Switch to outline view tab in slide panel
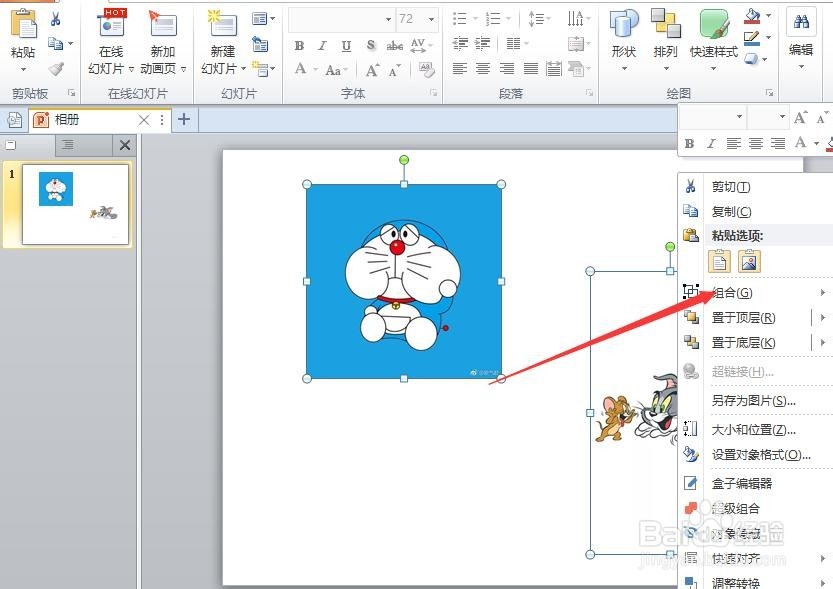833x589 pixels. click(x=68, y=145)
